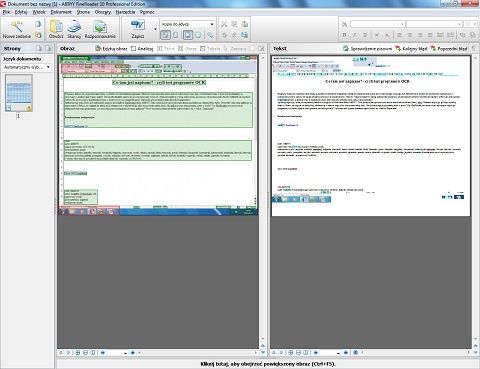Click the Zapisz Word document icon
The width and height of the screenshot is (480, 369).
[x=138, y=25]
